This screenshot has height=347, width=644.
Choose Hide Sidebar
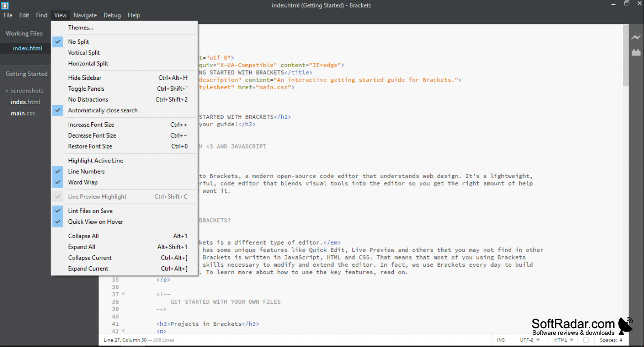point(124,78)
